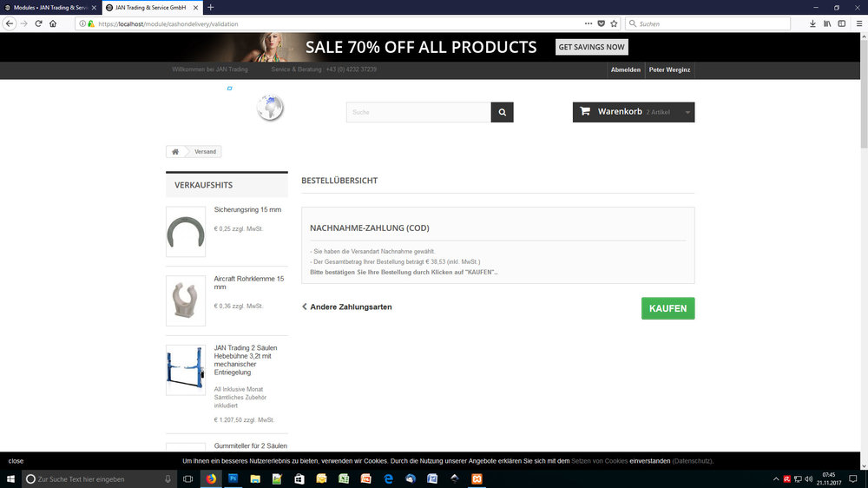The height and width of the screenshot is (488, 868).
Task: Toggle the Firefox sidebar icon
Action: click(x=841, y=23)
